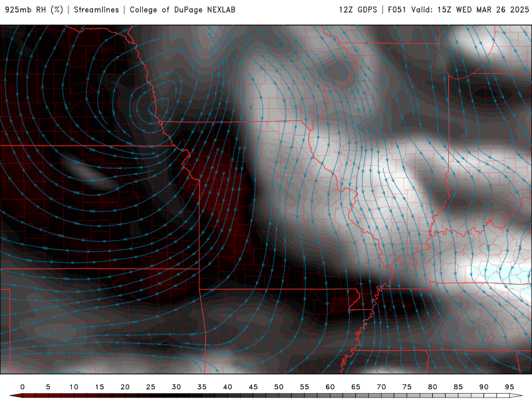This screenshot has height=399, width=532.
Task: Click the colorbar label "45"
Action: [253, 387]
